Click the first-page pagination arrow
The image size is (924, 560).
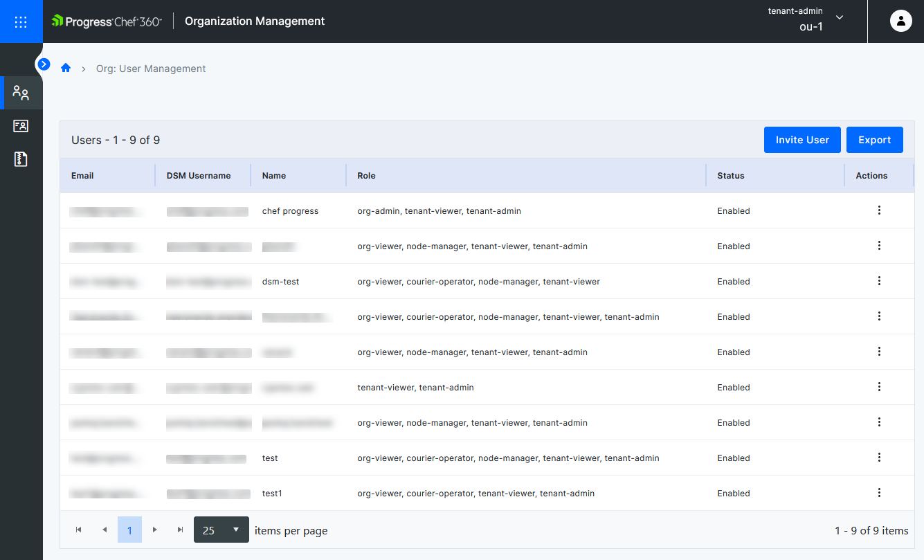[x=78, y=529]
